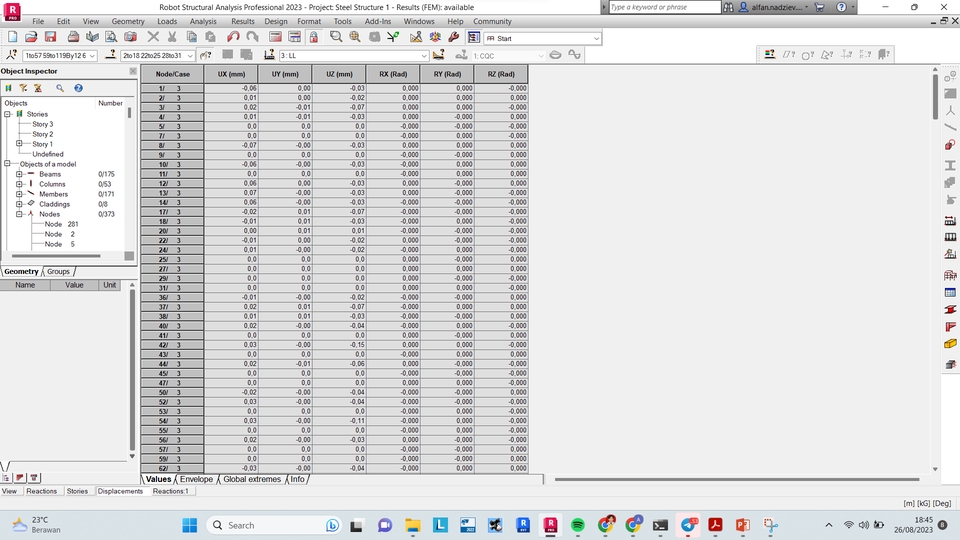The width and height of the screenshot is (960, 540).
Task: Click the Node/Case column header
Action: point(173,74)
